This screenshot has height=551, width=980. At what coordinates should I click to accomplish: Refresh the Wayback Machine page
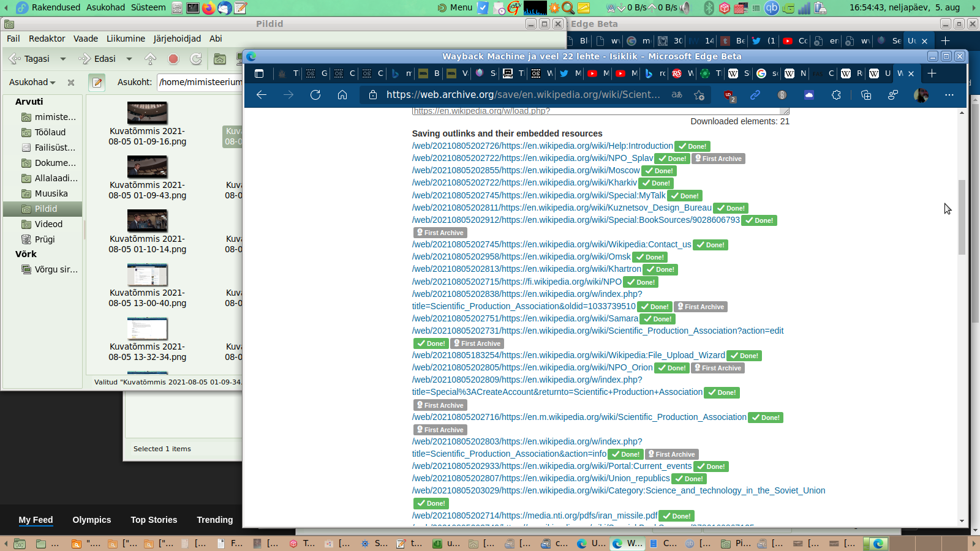(x=315, y=95)
